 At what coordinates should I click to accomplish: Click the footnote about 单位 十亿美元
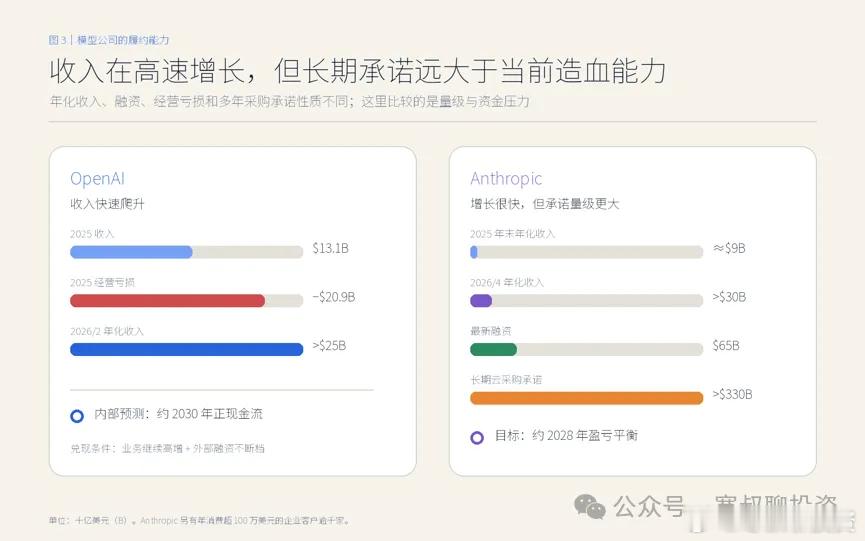pos(199,520)
